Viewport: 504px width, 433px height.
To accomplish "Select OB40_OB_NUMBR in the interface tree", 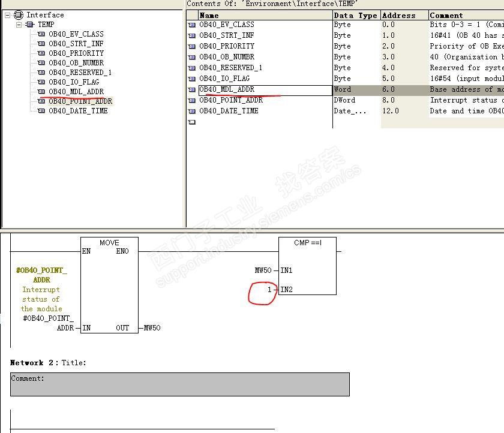I will (76, 63).
